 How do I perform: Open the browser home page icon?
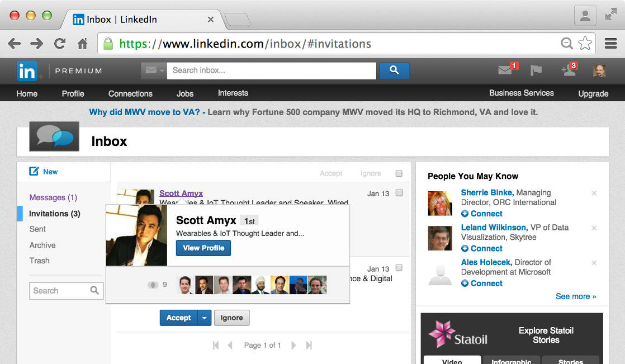coord(83,44)
